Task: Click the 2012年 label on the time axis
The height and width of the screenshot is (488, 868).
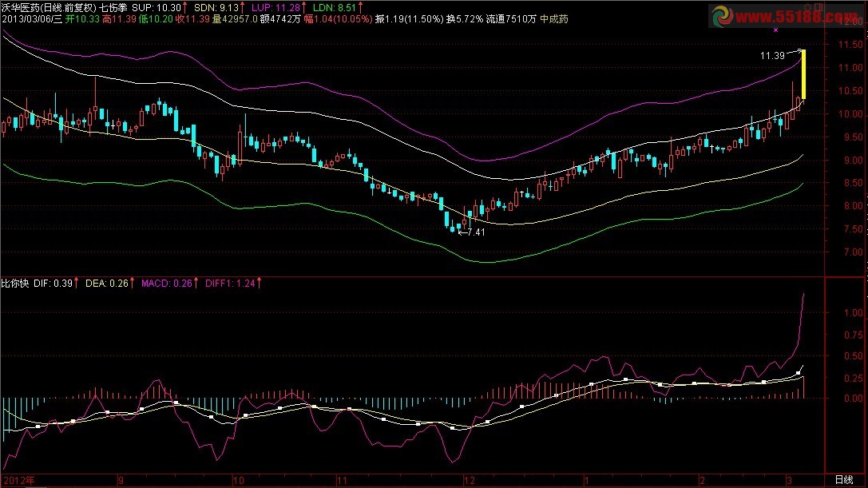Action: pyautogui.click(x=19, y=480)
